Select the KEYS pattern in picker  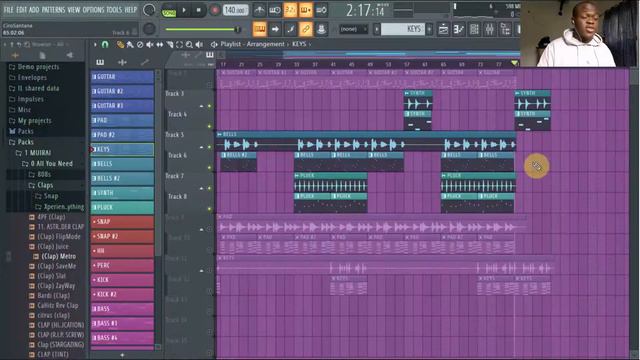(x=122, y=149)
